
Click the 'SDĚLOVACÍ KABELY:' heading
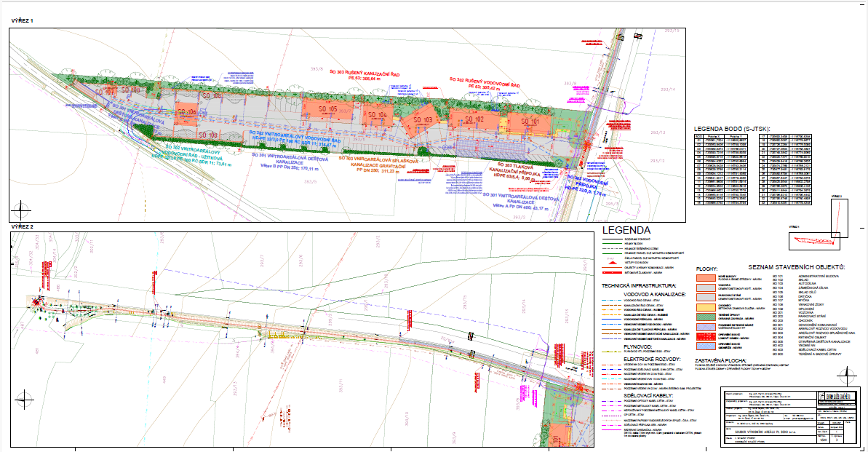(648, 396)
